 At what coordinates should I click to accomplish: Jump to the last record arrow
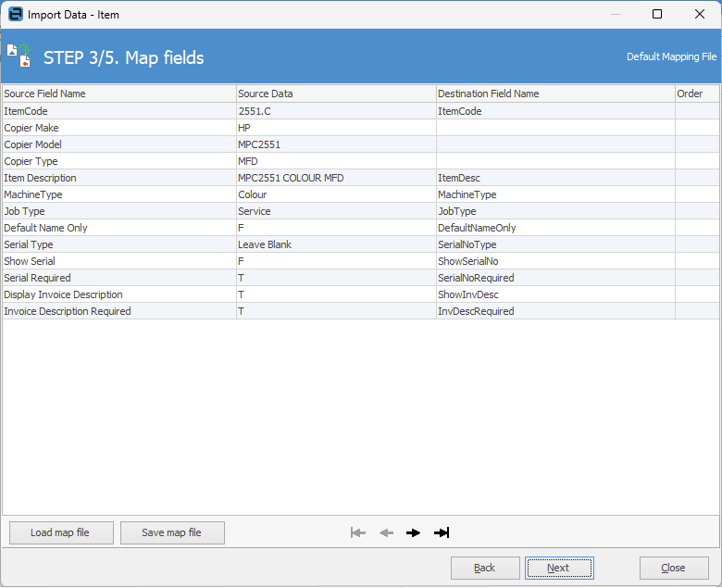[x=442, y=532]
